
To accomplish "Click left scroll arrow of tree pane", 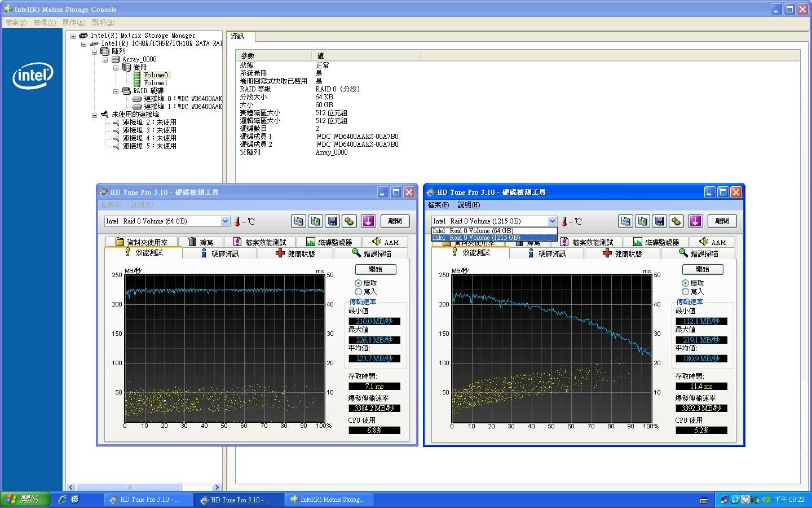I will point(70,487).
